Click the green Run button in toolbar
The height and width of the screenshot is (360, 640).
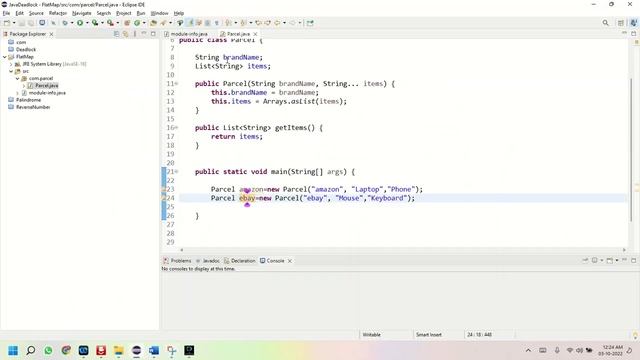click(80, 23)
